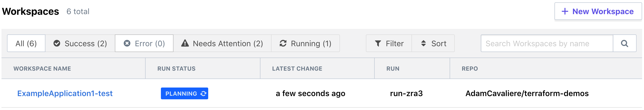
Task: Click the Error x-circle icon
Action: point(127,43)
